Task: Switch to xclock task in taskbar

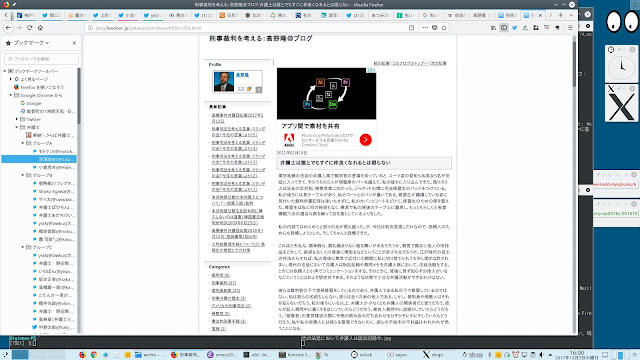Action: 362,355
